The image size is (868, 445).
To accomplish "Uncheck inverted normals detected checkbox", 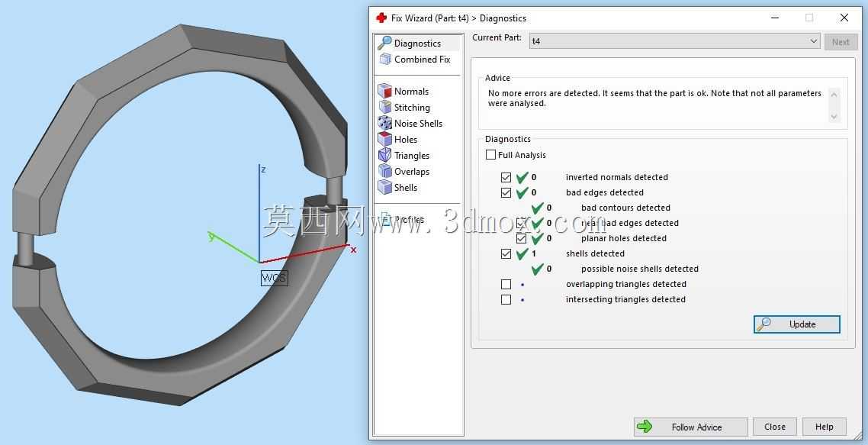I will pos(506,177).
